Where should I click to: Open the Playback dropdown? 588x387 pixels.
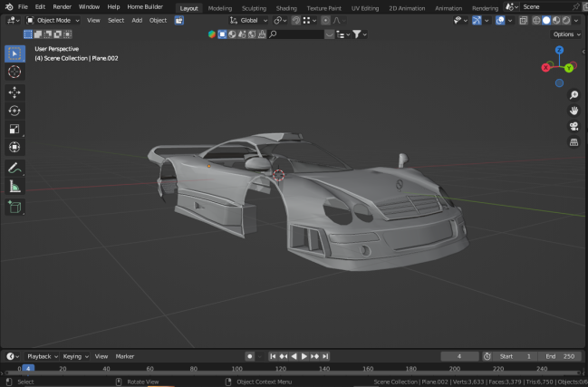[x=42, y=356]
